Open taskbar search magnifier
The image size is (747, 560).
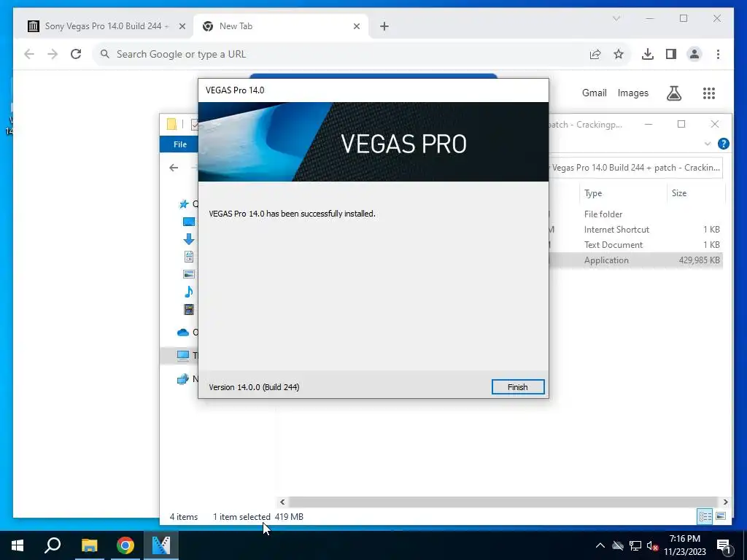(53, 545)
